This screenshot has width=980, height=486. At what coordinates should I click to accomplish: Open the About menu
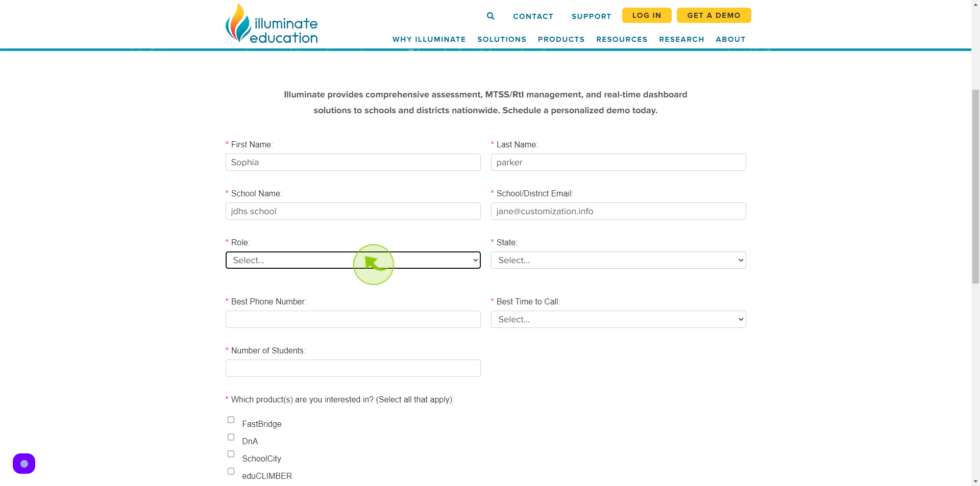[730, 39]
